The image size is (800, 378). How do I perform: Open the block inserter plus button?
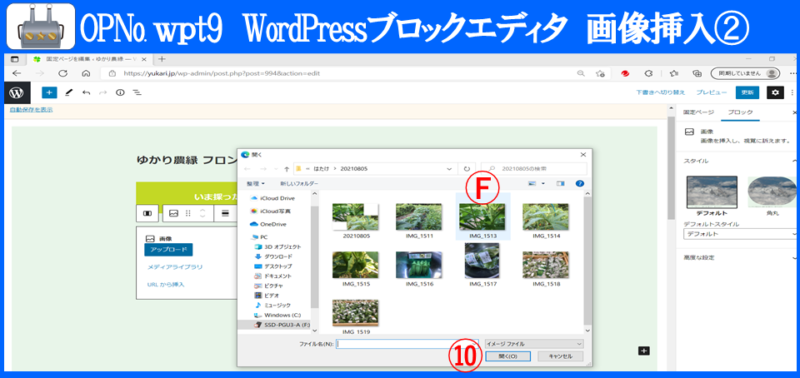click(49, 93)
